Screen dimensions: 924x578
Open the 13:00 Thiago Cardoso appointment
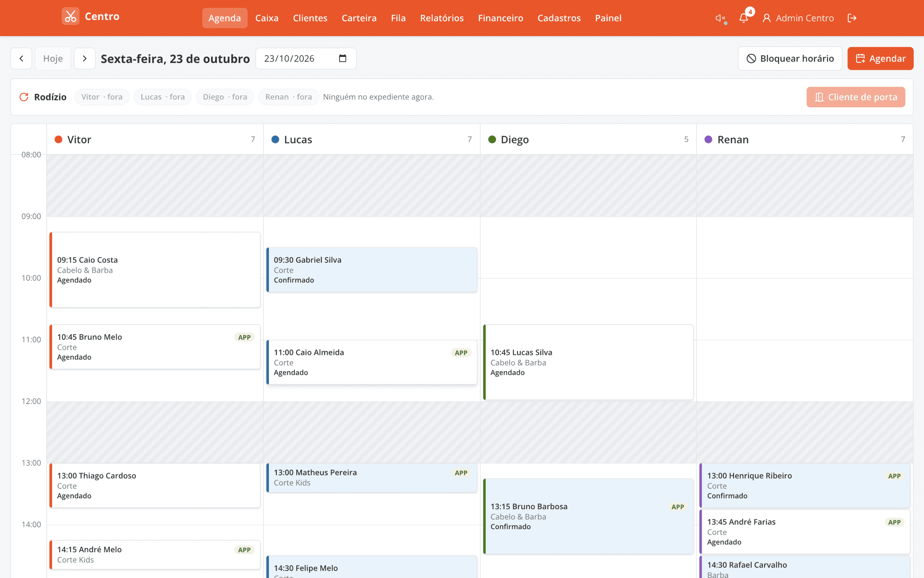click(155, 486)
